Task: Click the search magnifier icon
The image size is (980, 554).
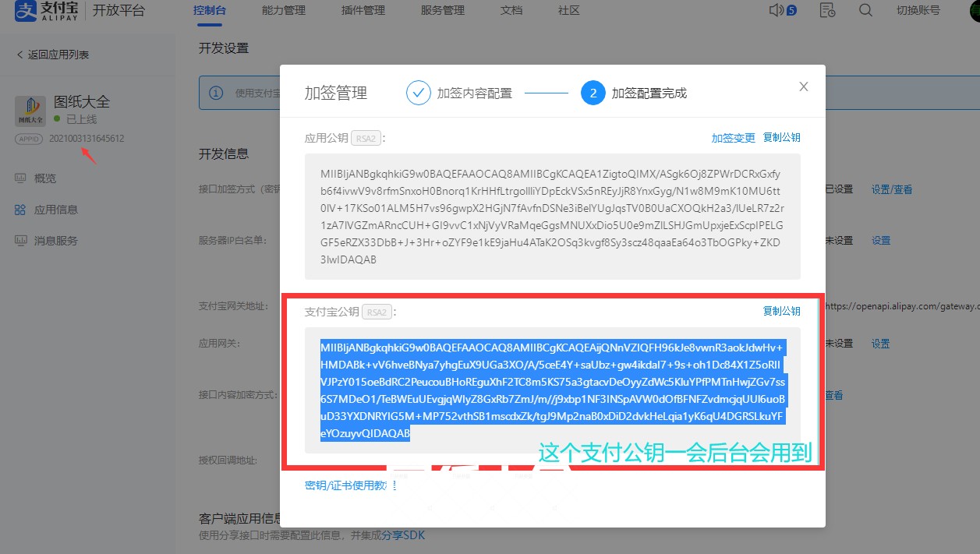Action: point(865,10)
